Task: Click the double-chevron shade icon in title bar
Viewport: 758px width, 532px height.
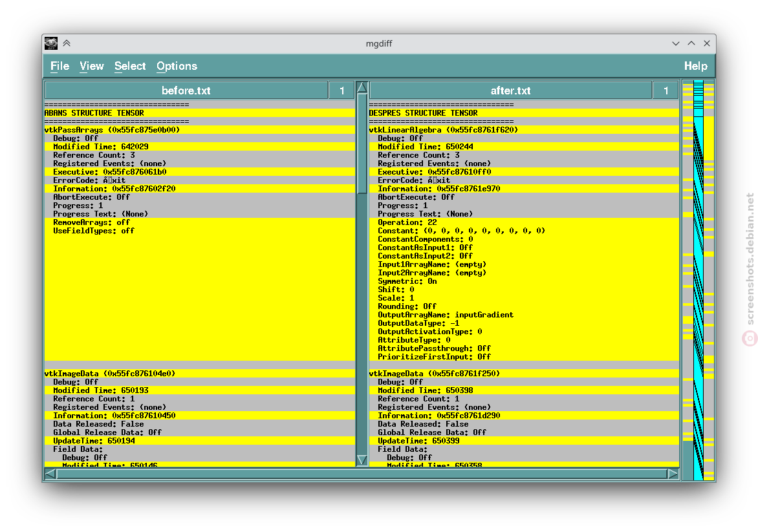Action: [67, 43]
